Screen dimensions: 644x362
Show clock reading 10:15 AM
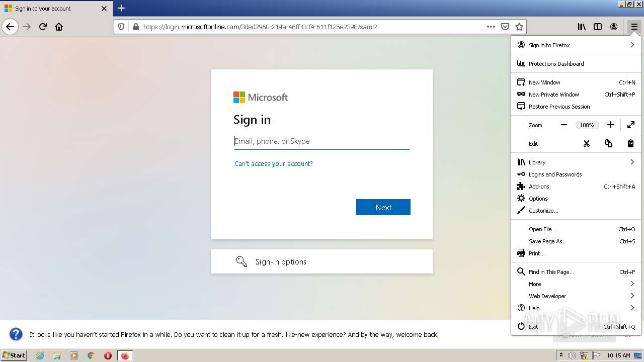(x=618, y=355)
